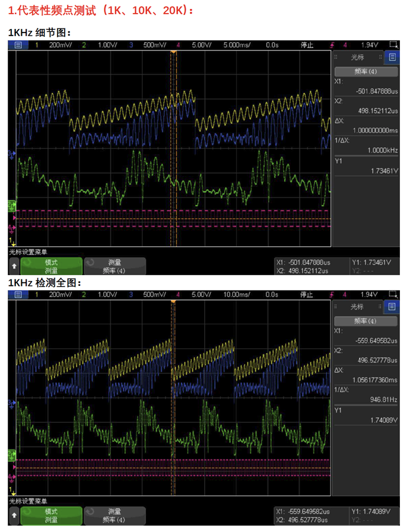Screen dimensions: 407x532
Task: Open the 频率(4) dropdown in bottom scope sidebar
Action: click(x=365, y=321)
